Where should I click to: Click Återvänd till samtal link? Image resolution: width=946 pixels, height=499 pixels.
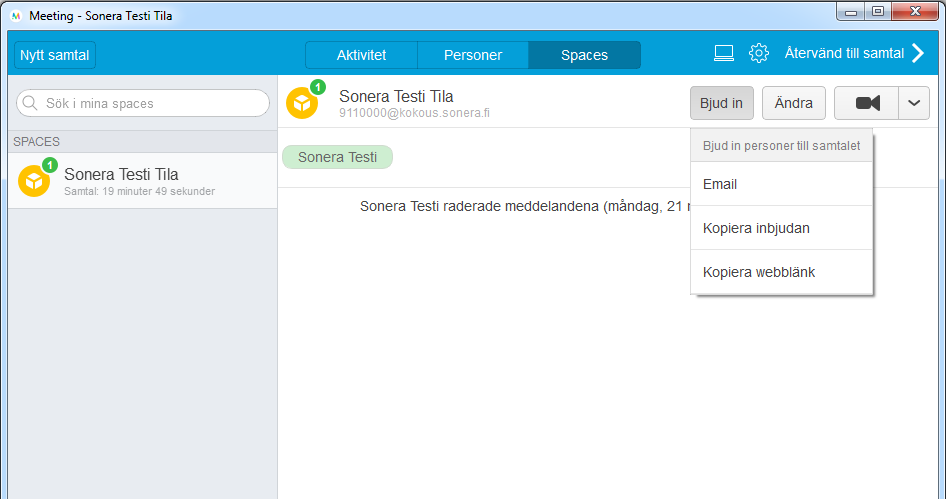tap(844, 53)
